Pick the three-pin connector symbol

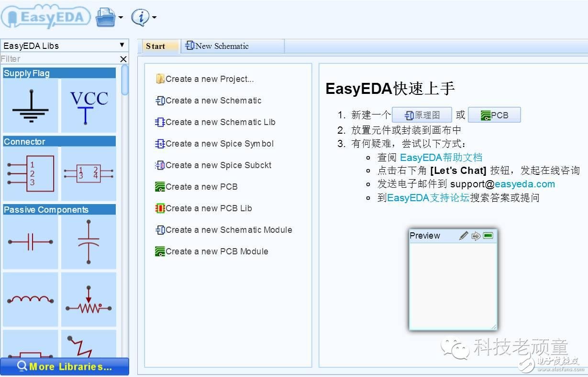[x=31, y=173]
